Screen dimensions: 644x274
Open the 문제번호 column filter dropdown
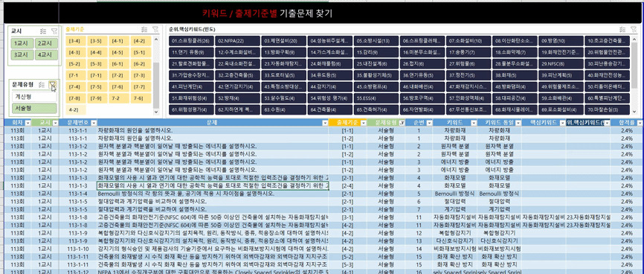point(93,123)
